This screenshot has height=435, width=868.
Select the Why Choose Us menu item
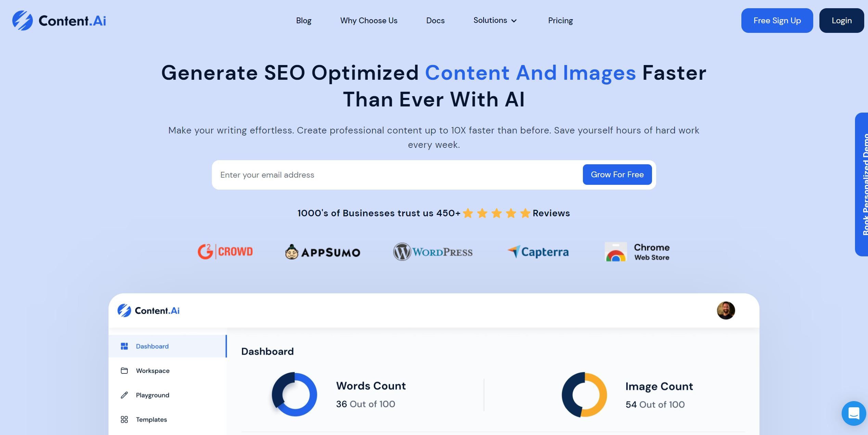pos(369,21)
